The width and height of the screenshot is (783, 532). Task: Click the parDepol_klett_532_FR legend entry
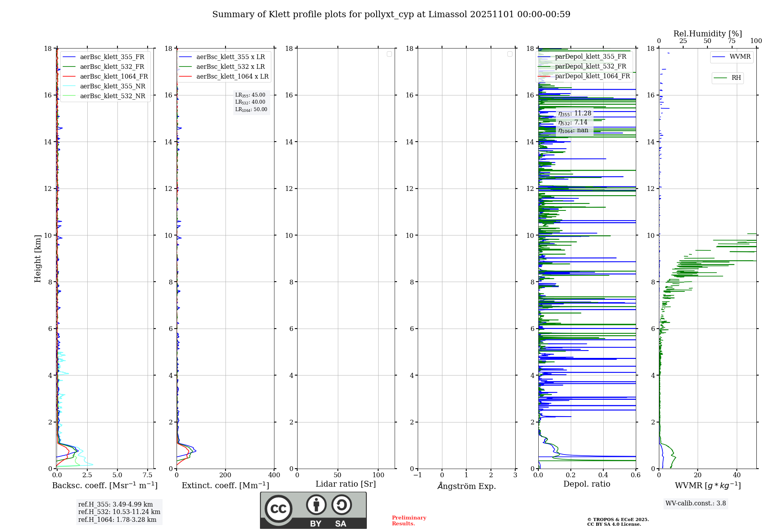pyautogui.click(x=590, y=66)
